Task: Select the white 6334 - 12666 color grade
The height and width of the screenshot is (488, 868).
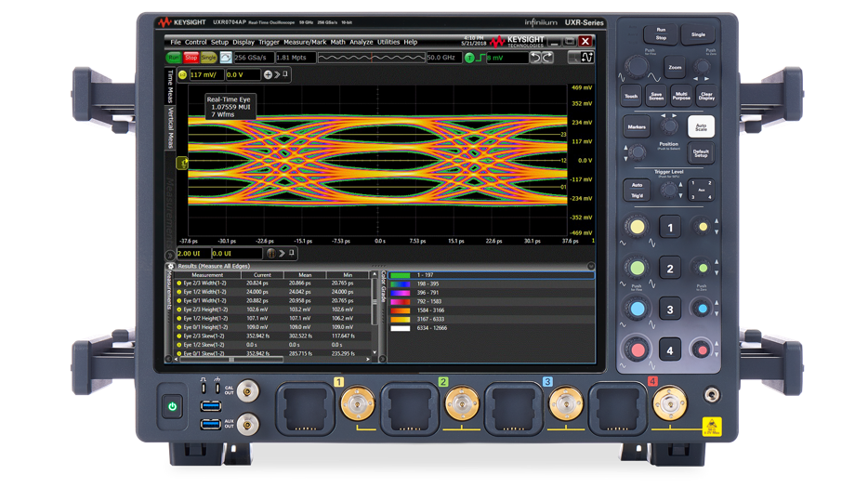Action: [491, 328]
